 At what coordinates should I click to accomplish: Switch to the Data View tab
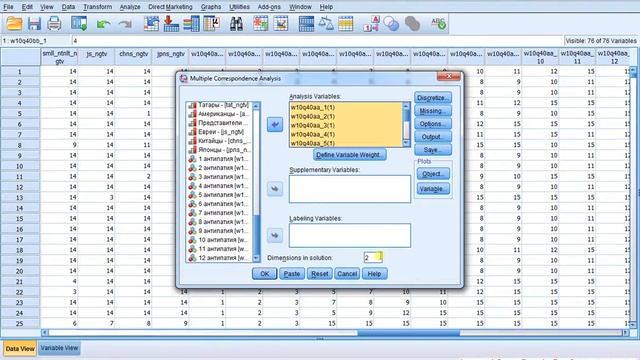tap(20, 349)
